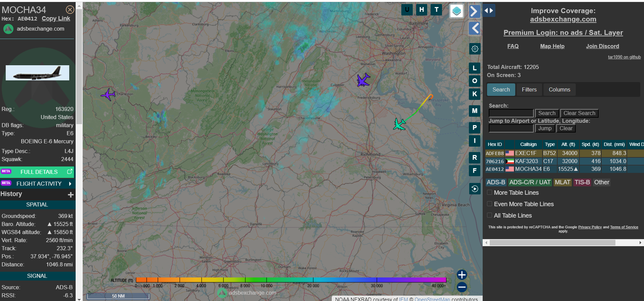Click the F map button
This screenshot has height=301, width=644.
click(475, 171)
